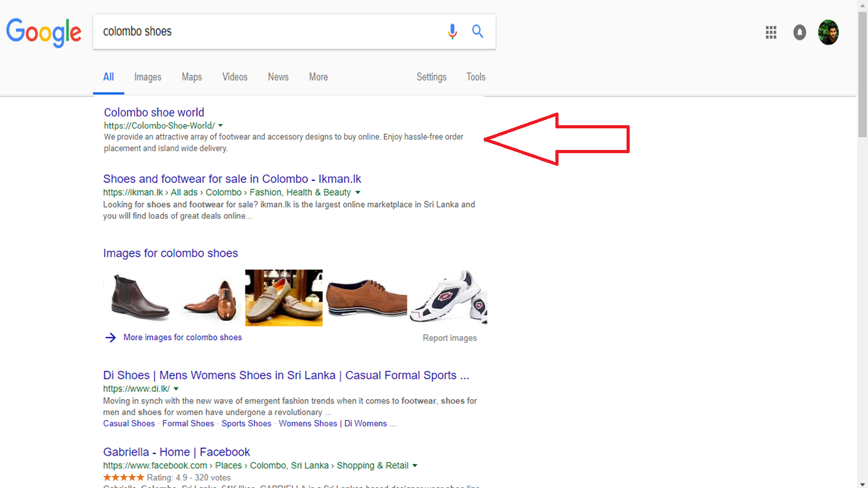The image size is (868, 488).
Task: Click arrow icon beside More images
Action: 111,337
